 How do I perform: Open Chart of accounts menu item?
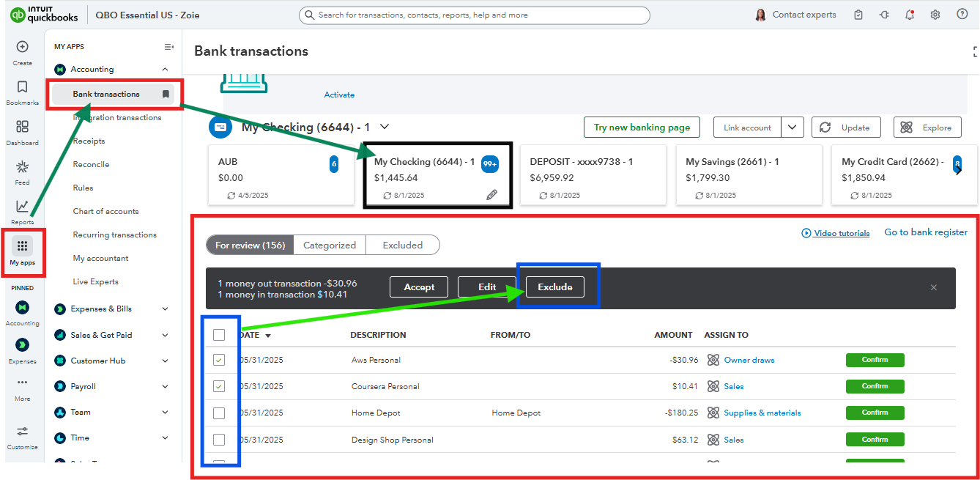click(105, 211)
